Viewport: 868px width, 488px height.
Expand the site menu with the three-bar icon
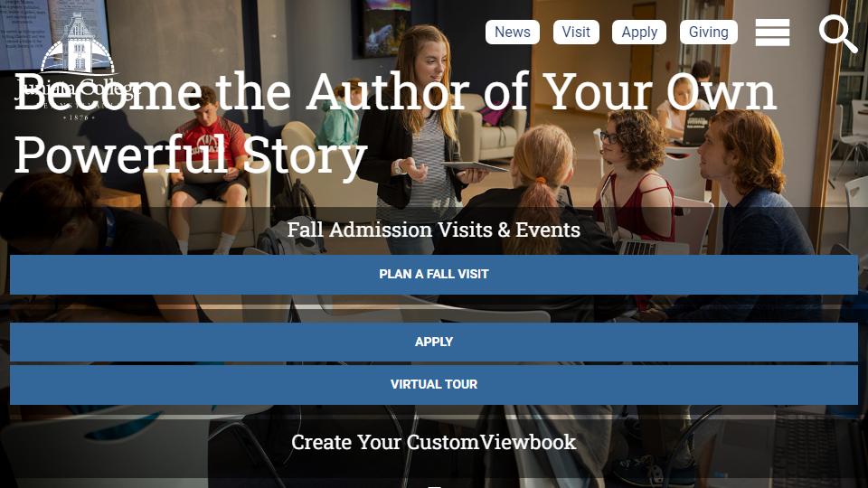coord(772,33)
